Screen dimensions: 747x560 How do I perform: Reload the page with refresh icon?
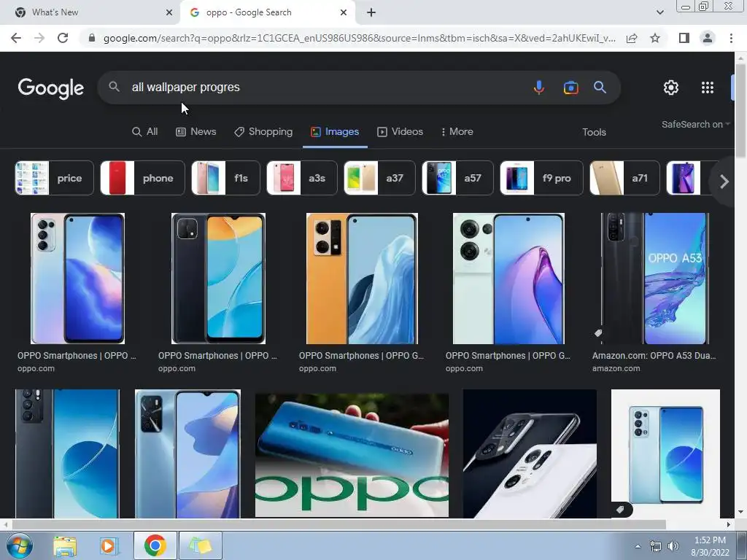pyautogui.click(x=63, y=38)
